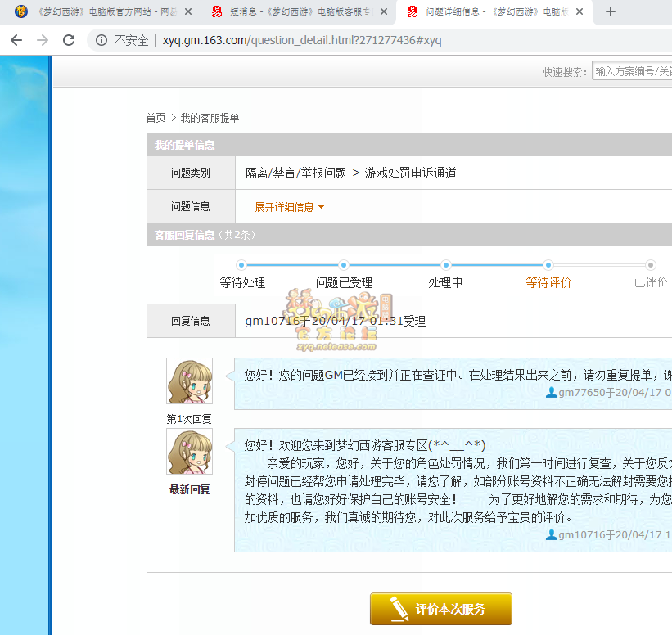Click the 等待处理 status label

pos(242,283)
